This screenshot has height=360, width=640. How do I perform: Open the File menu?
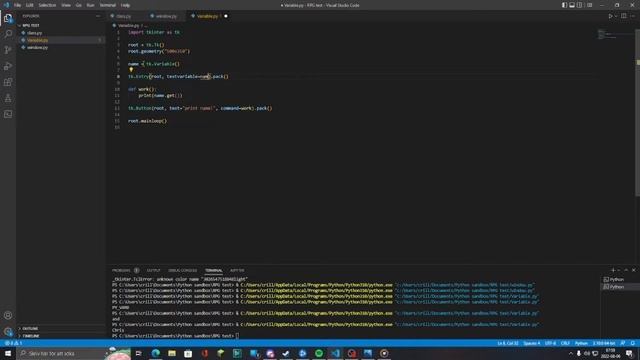pos(18,5)
